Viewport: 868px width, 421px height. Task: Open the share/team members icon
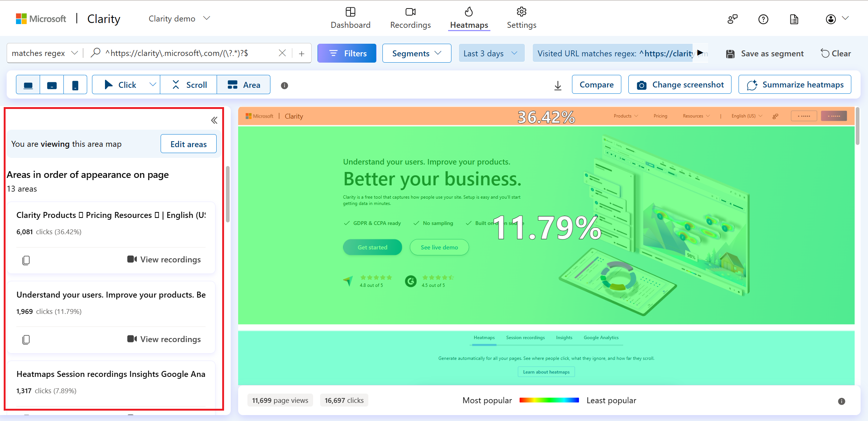pyautogui.click(x=733, y=19)
